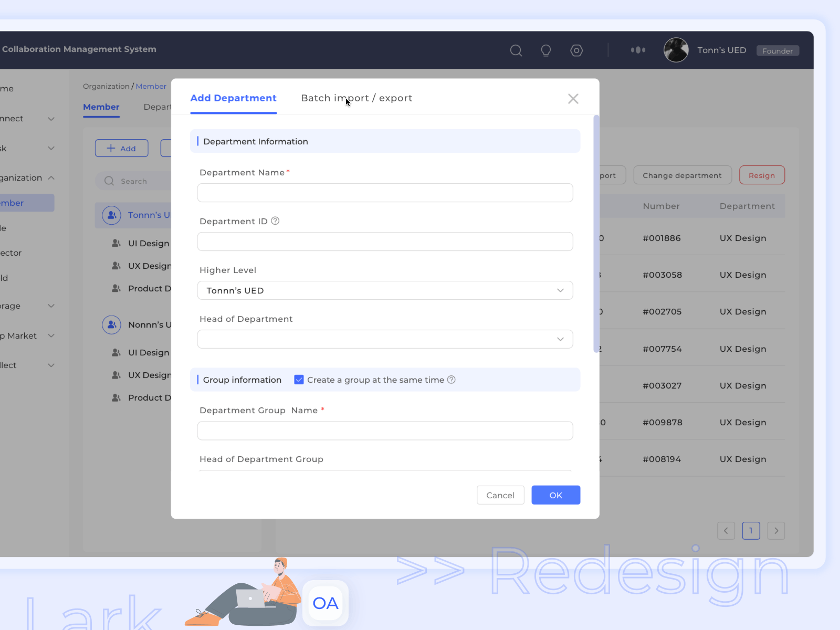Click the Department Group Name field
The width and height of the screenshot is (840, 630).
pos(385,430)
